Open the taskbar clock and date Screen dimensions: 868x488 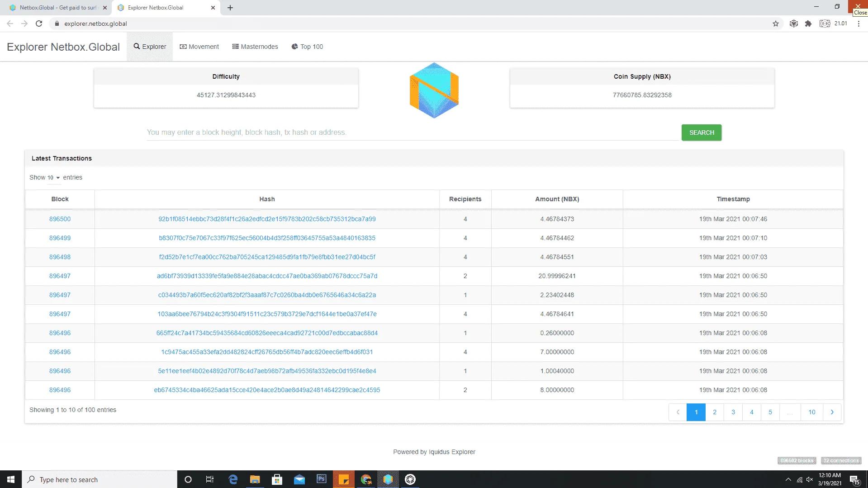[x=830, y=479]
